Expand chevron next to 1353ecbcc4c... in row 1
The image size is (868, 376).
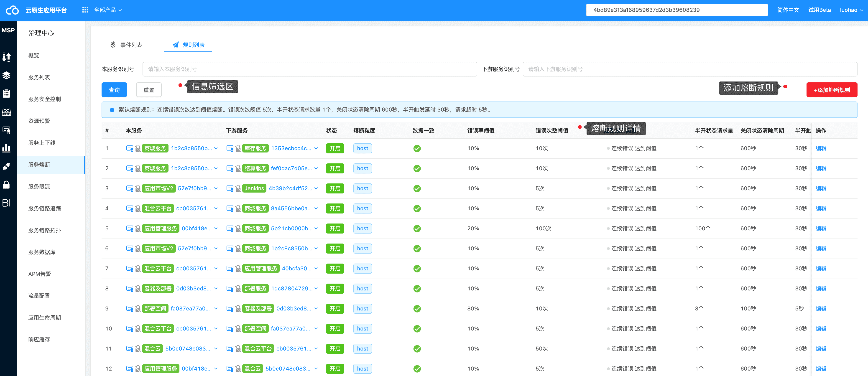point(316,149)
